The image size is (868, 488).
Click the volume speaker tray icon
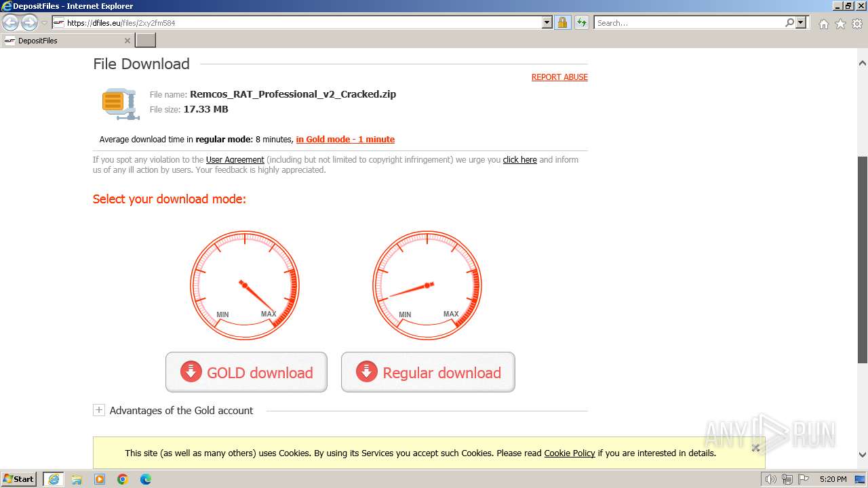pyautogui.click(x=771, y=479)
